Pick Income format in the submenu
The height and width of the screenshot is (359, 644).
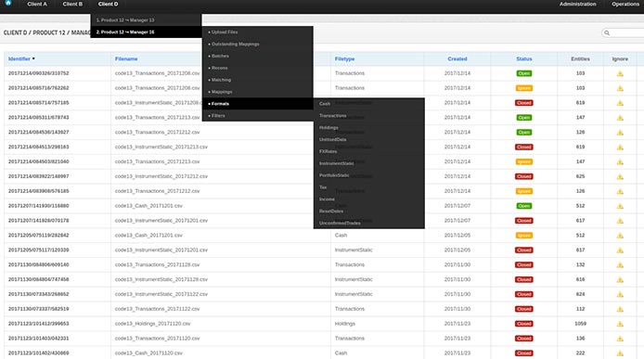[368, 199]
